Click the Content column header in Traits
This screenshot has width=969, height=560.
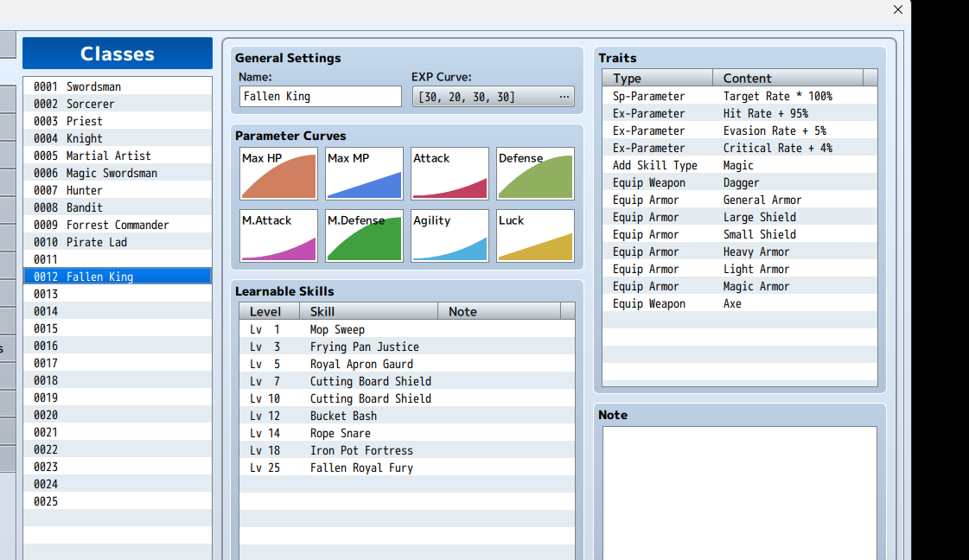(788, 78)
